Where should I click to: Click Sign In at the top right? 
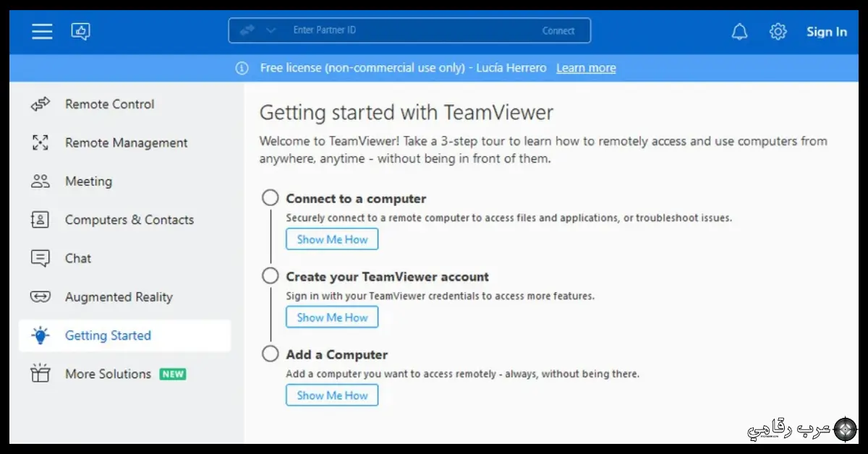[826, 31]
